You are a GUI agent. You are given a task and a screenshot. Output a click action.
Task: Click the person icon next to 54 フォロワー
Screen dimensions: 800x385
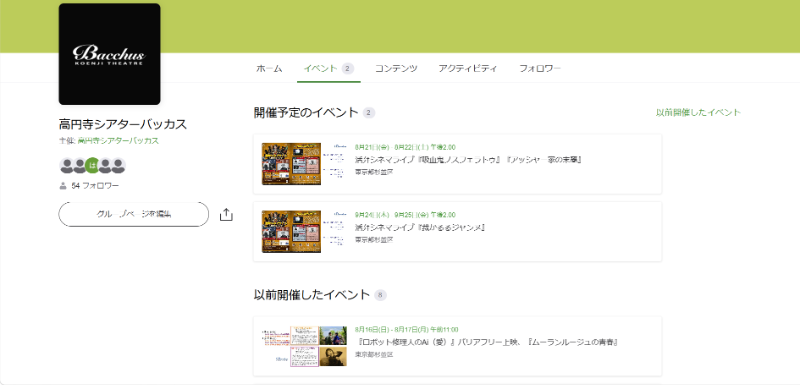click(x=63, y=186)
